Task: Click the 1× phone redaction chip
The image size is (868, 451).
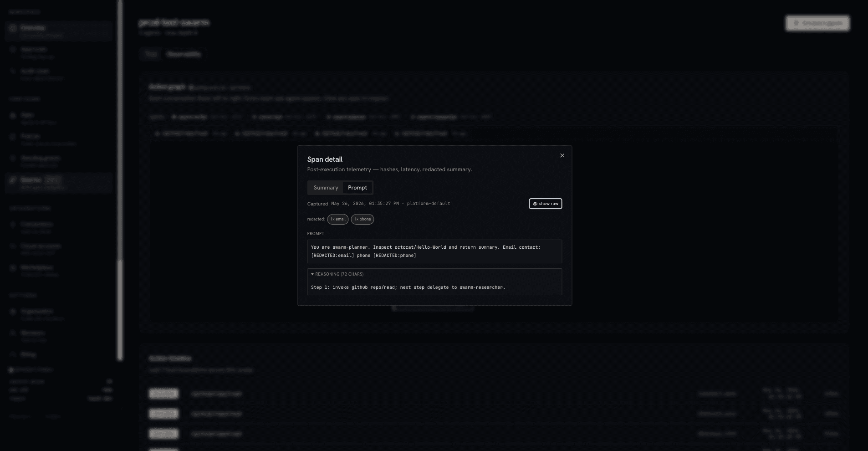Action: tap(363, 219)
